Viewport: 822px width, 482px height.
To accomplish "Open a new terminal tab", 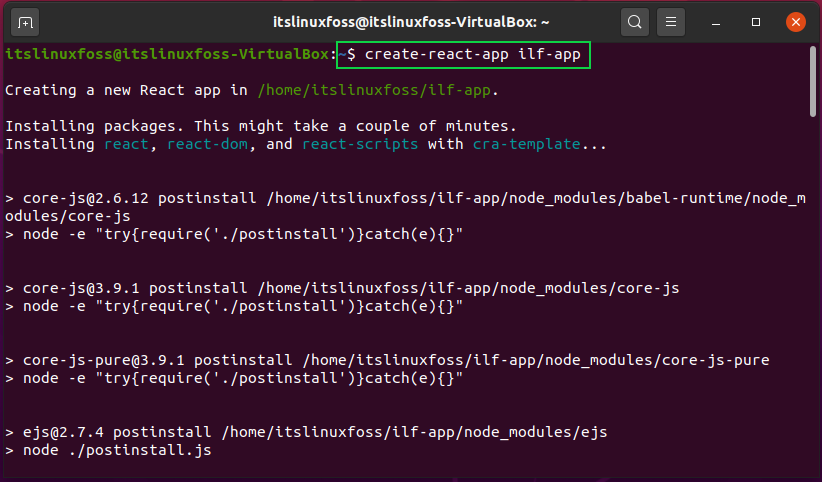I will point(25,23).
